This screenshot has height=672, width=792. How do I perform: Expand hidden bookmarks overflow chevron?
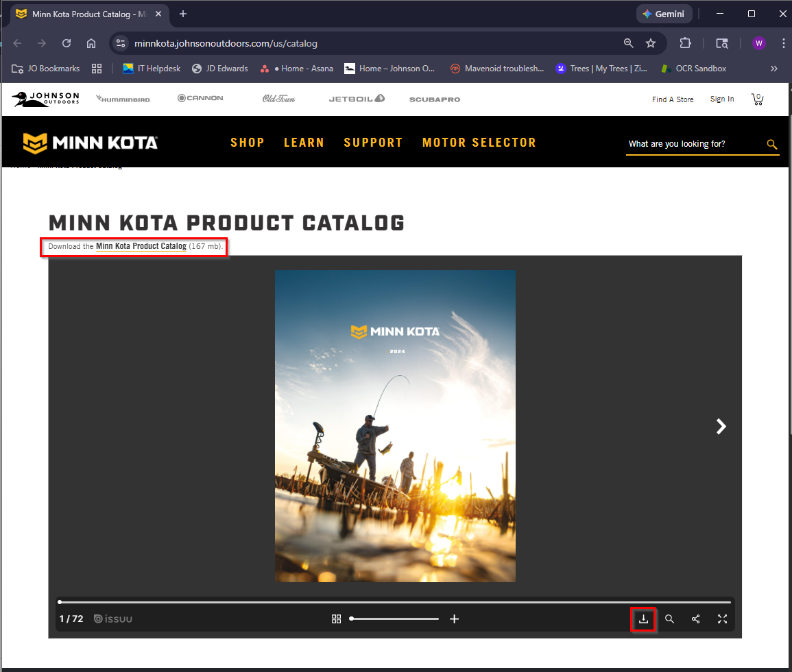click(x=774, y=69)
